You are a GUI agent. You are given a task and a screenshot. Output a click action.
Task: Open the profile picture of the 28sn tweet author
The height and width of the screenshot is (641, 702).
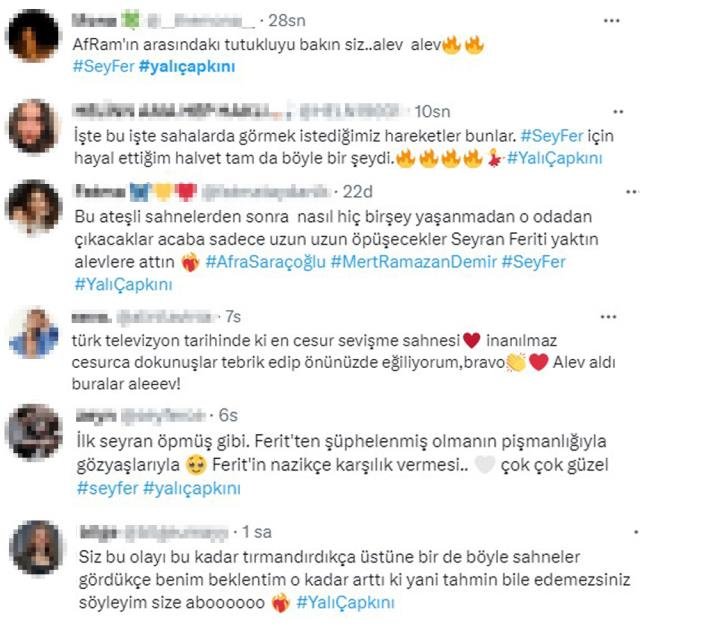click(x=34, y=36)
